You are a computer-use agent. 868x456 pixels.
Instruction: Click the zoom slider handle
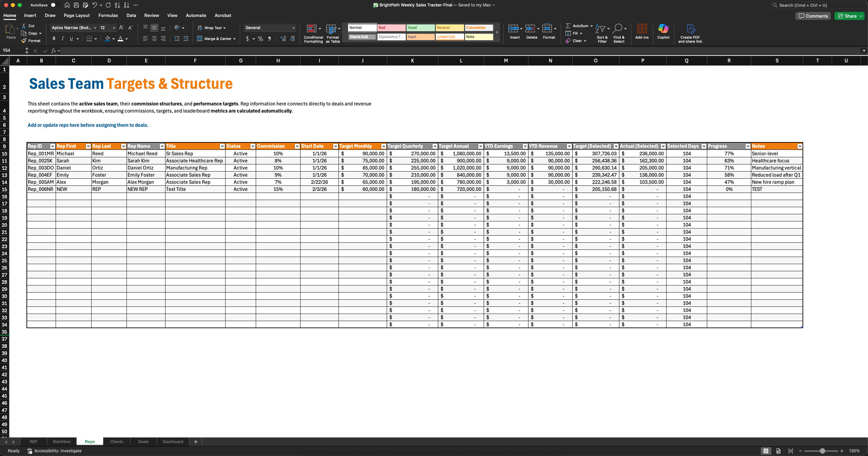[x=822, y=451]
